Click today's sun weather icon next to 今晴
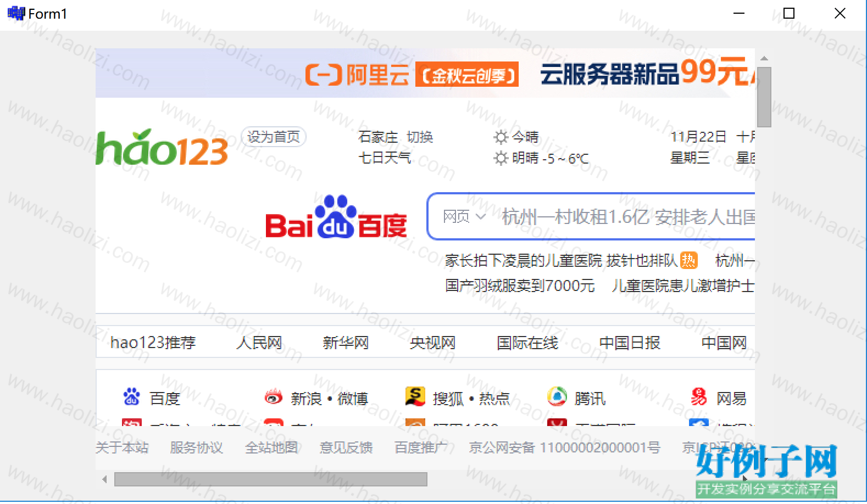The image size is (867, 504). click(501, 137)
